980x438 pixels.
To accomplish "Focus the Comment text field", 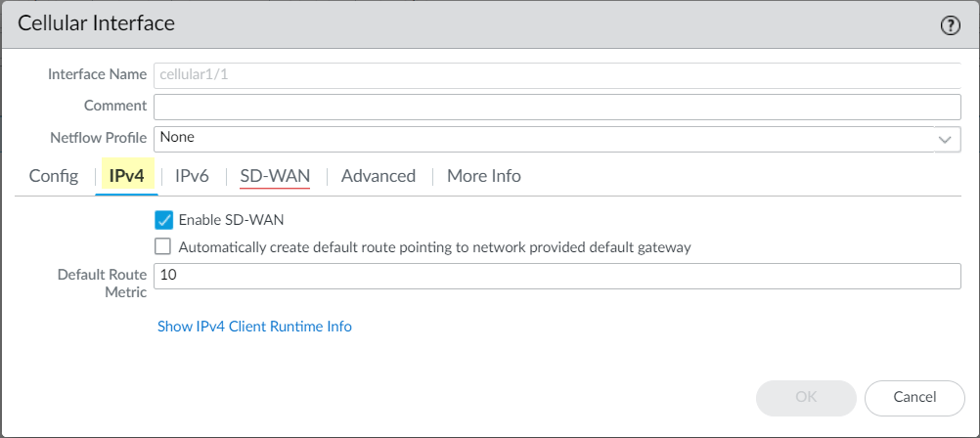I will (x=557, y=106).
